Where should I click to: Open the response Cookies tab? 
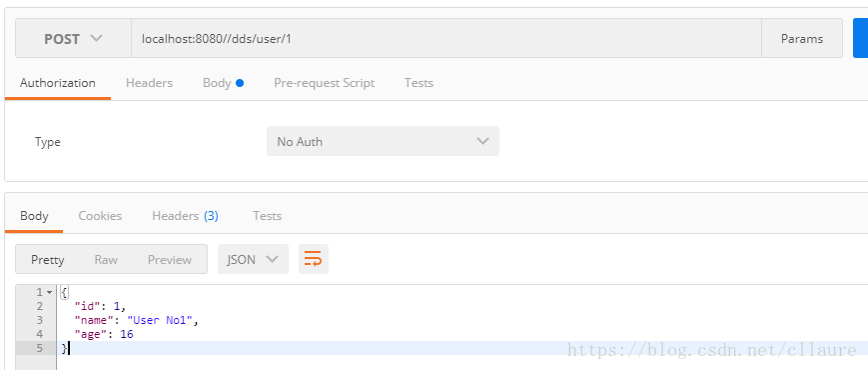pos(100,216)
